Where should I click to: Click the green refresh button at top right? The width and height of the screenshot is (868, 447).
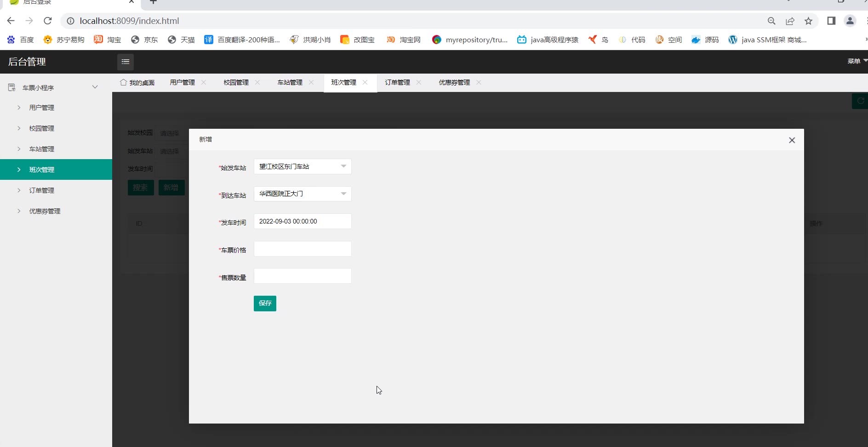pos(860,101)
